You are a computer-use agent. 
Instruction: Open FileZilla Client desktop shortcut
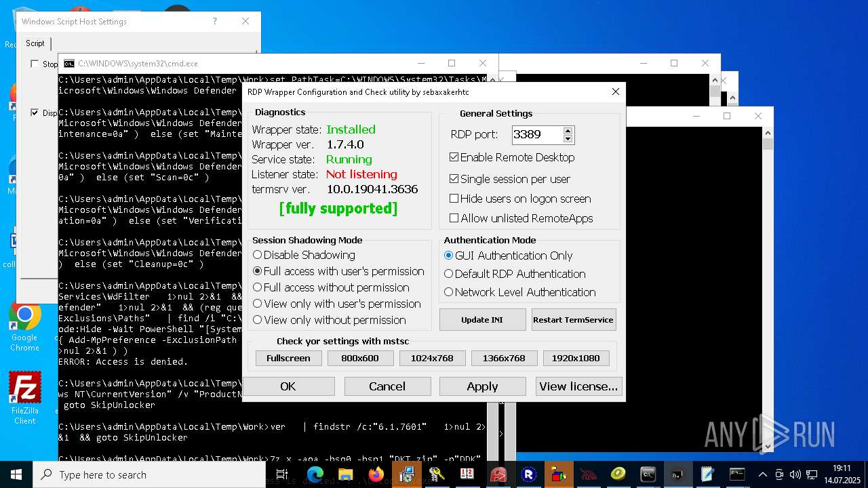point(25,399)
